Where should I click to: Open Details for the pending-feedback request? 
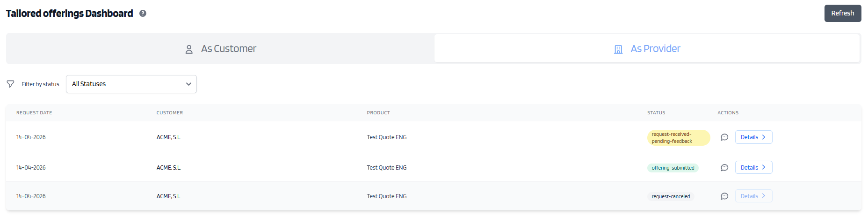753,137
